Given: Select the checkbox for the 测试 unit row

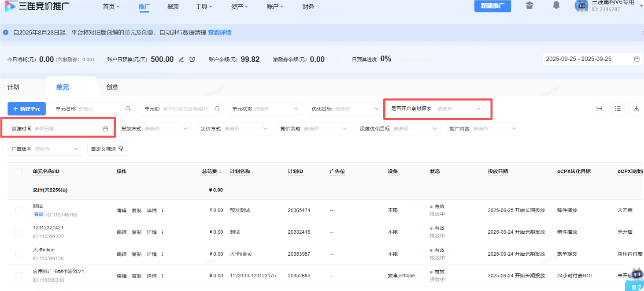Looking at the screenshot, I should [x=19, y=210].
